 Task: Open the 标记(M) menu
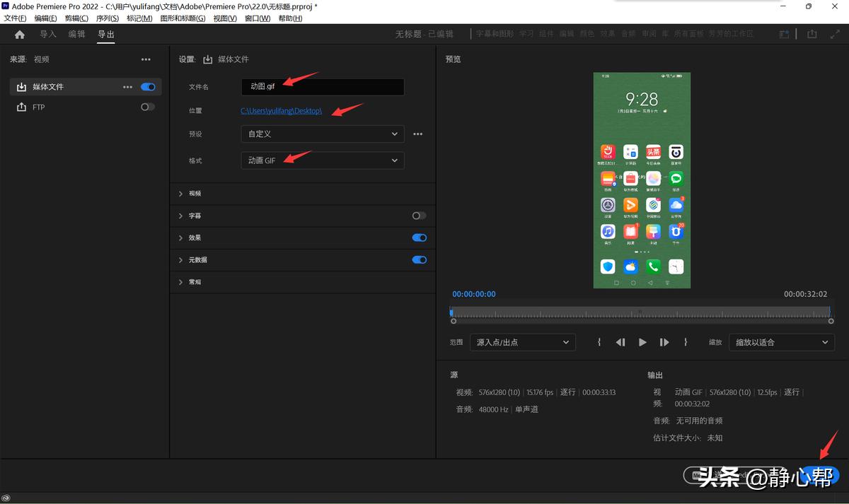pos(139,18)
